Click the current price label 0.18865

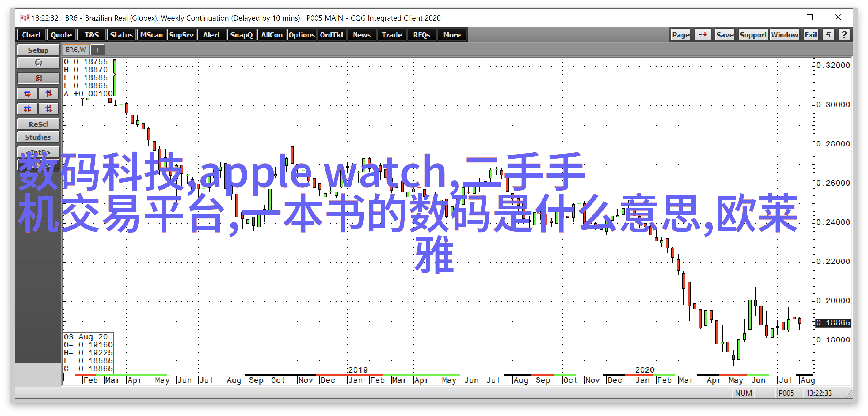[x=833, y=323]
